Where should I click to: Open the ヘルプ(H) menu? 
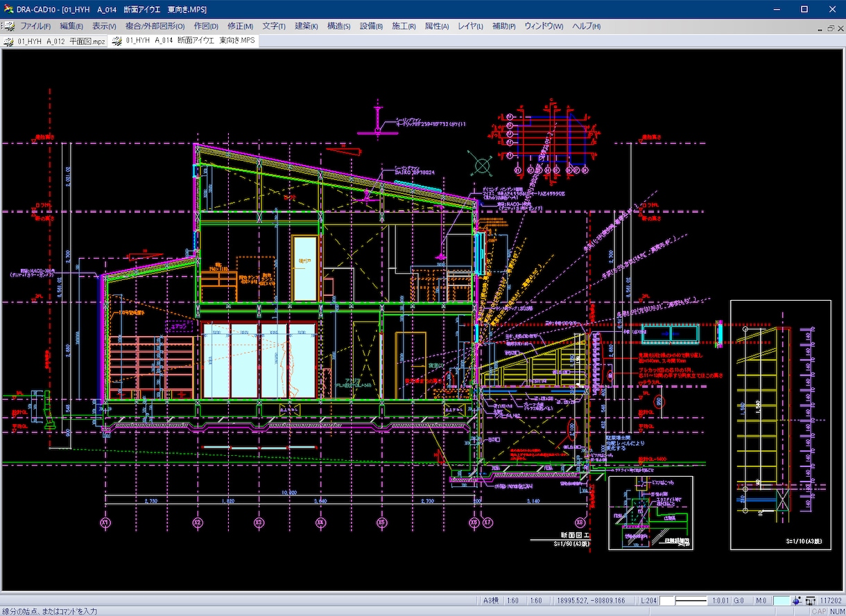[x=586, y=26]
